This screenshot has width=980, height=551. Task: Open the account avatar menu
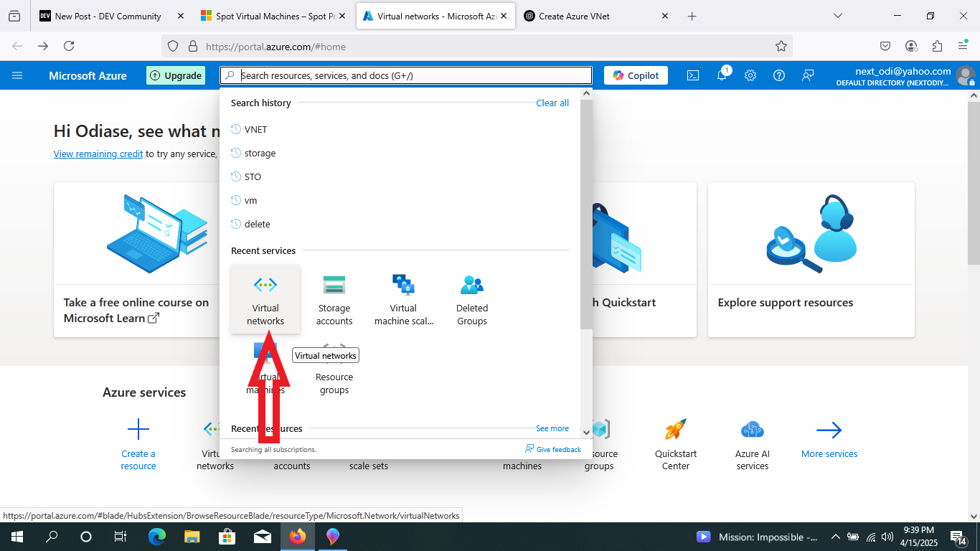click(966, 75)
